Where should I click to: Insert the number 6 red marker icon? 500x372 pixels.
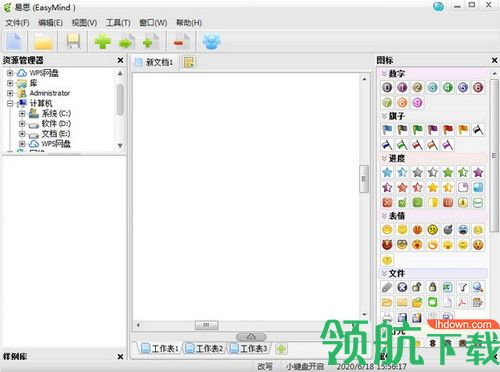click(x=478, y=87)
